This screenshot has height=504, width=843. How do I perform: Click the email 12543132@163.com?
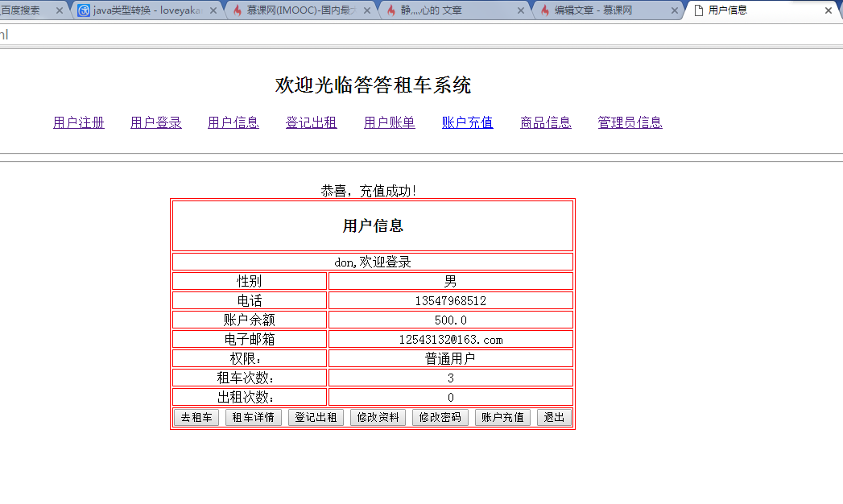coord(451,340)
